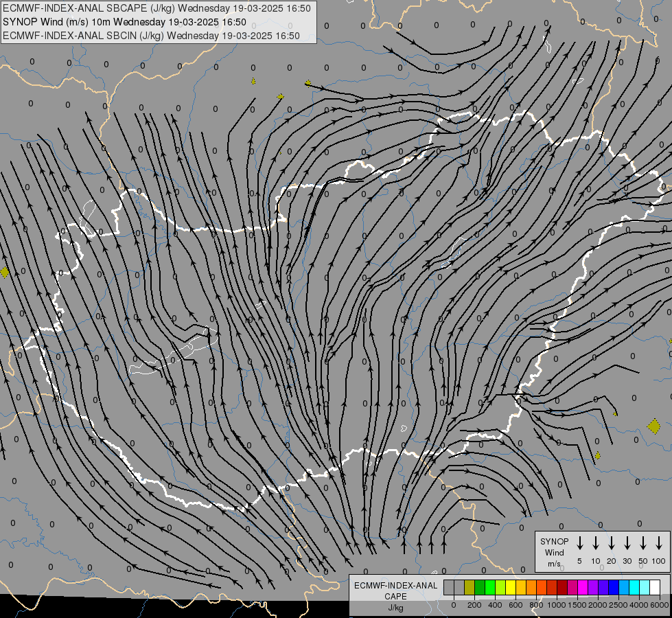Select the pink swatch left of 1500 tick
672x618 pixels.
(572, 588)
